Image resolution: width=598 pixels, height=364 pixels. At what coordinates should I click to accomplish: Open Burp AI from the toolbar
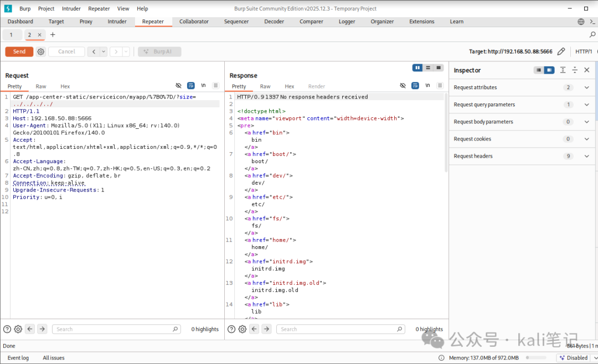[158, 51]
